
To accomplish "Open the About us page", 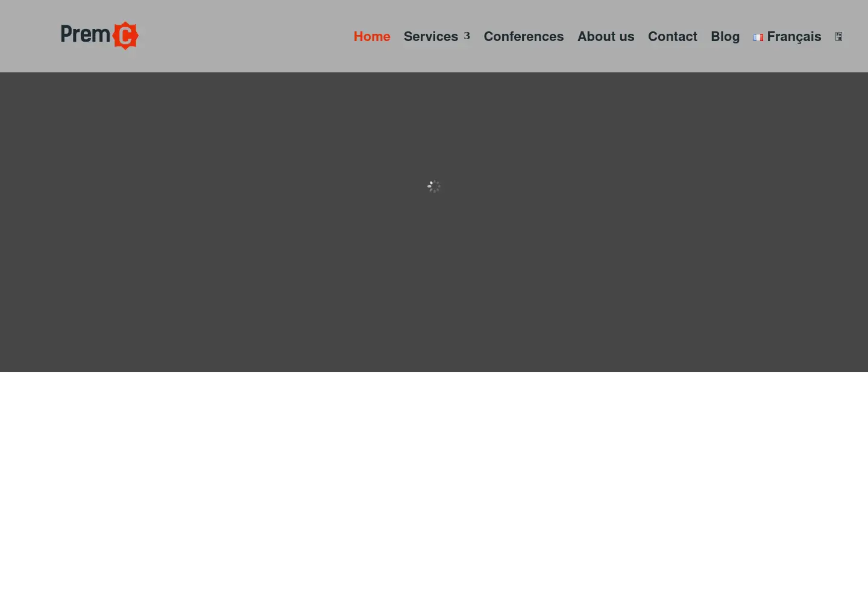I will [606, 37].
